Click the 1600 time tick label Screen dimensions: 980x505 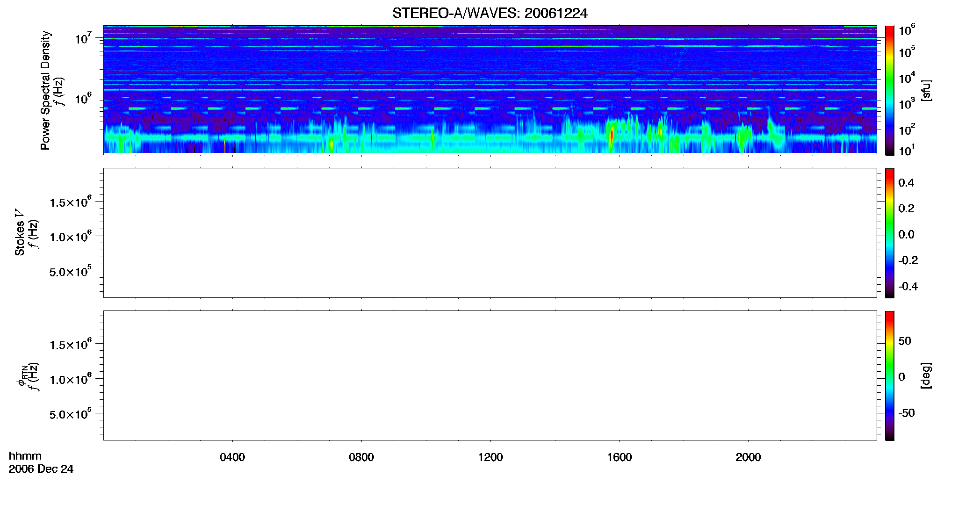[x=620, y=457]
